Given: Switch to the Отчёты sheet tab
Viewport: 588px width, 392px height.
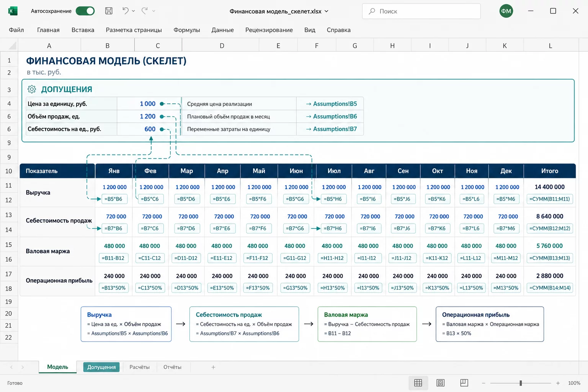Looking at the screenshot, I should (172, 367).
